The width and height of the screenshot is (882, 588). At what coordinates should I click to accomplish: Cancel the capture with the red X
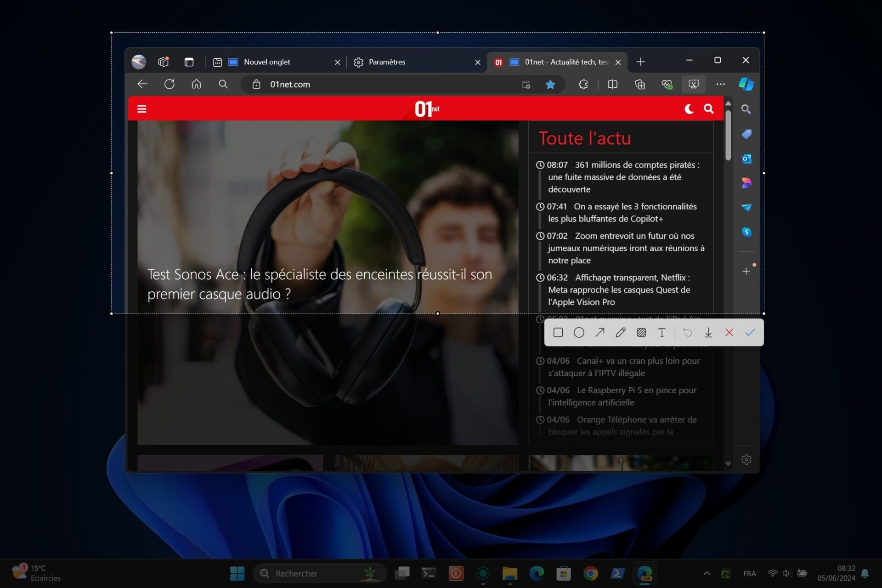pos(729,333)
